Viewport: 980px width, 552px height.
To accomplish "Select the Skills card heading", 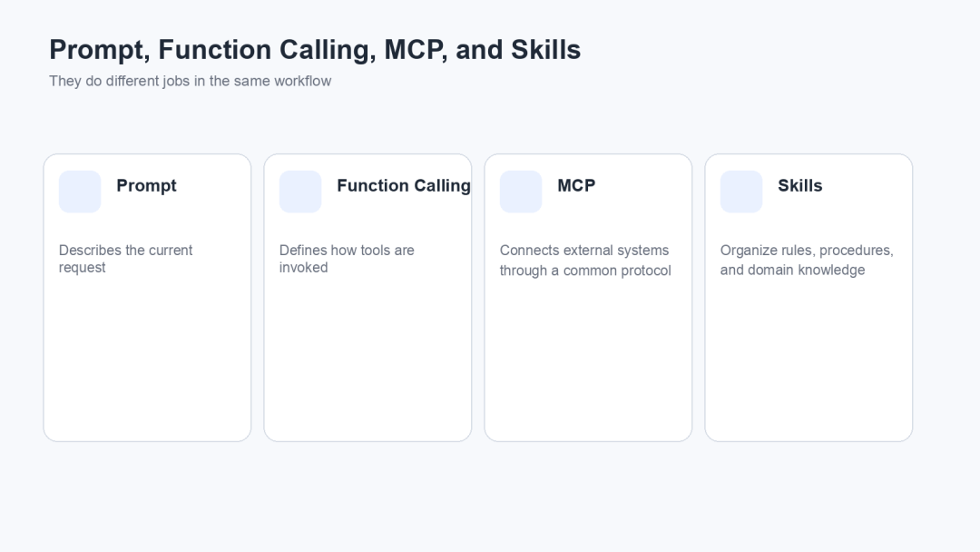I will (x=800, y=186).
